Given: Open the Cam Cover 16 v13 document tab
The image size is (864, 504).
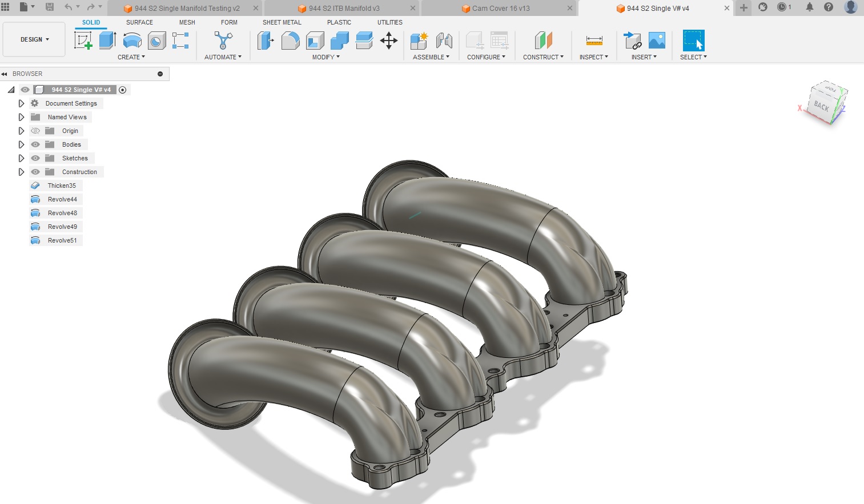Looking at the screenshot, I should (500, 8).
